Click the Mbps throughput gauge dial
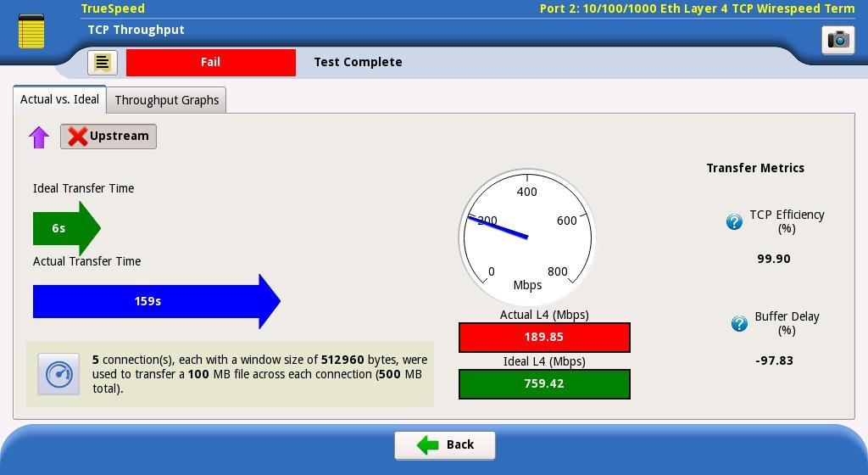The width and height of the screenshot is (868, 475). pyautogui.click(x=527, y=237)
